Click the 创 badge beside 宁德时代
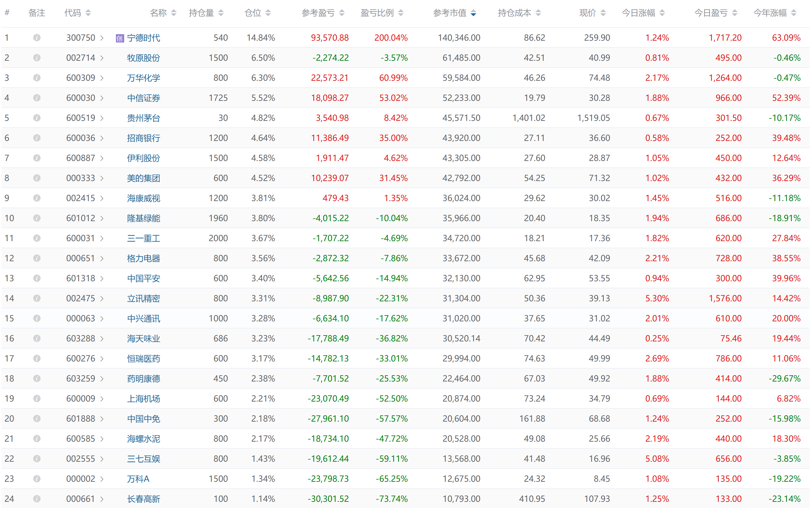 [x=120, y=38]
